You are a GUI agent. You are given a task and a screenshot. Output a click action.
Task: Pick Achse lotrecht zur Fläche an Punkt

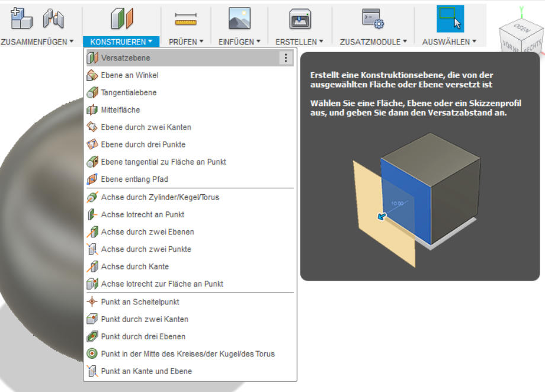click(190, 284)
